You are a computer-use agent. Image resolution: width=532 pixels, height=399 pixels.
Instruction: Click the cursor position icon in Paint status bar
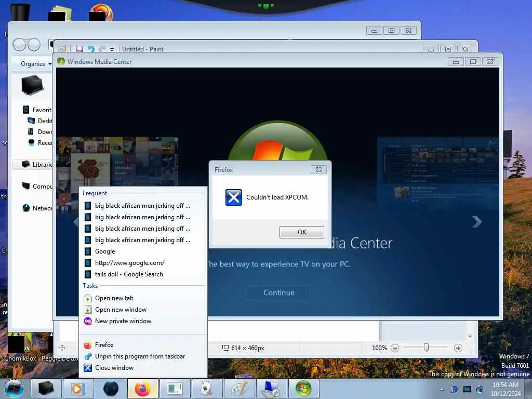pos(62,348)
